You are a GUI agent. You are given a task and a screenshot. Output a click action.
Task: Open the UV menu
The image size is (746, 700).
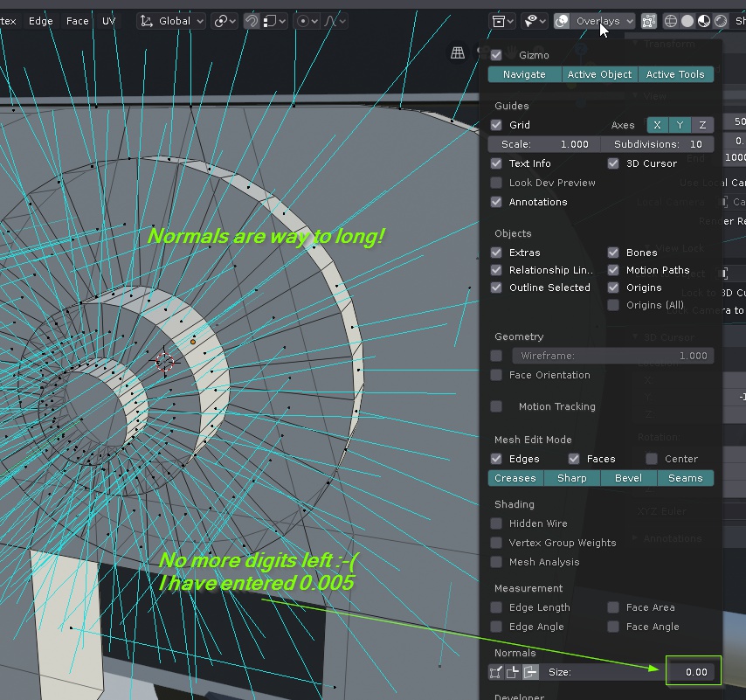pos(108,21)
